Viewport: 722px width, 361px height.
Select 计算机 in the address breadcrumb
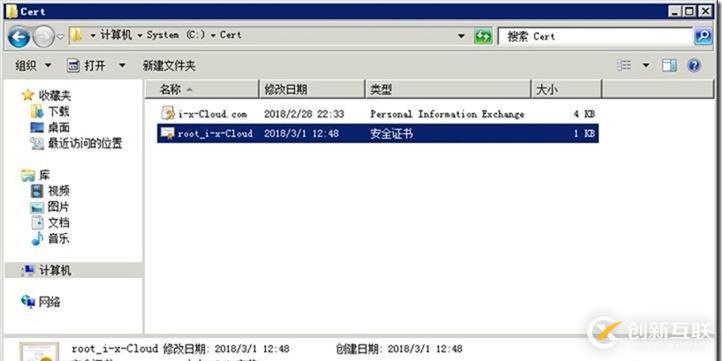[116, 35]
